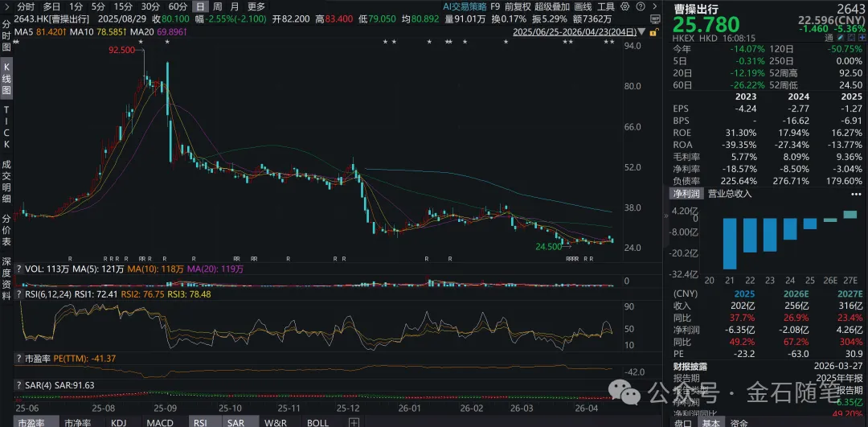This screenshot has height=427, width=868.
Task: Select 15分 minute period
Action: pyautogui.click(x=123, y=6)
